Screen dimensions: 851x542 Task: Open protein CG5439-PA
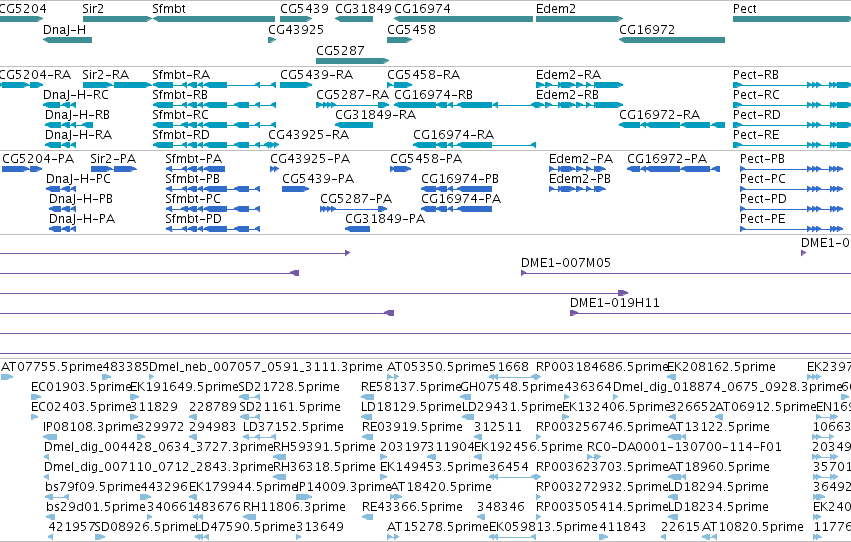[x=318, y=179]
